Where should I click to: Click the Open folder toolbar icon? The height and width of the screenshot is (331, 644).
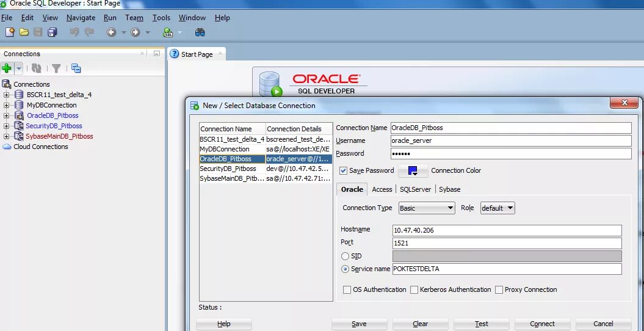click(24, 32)
